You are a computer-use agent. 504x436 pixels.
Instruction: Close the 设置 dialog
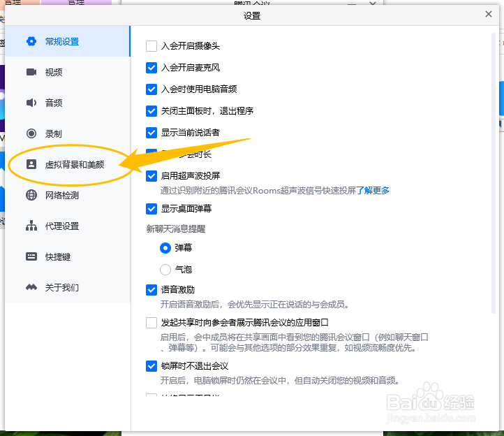point(489,14)
